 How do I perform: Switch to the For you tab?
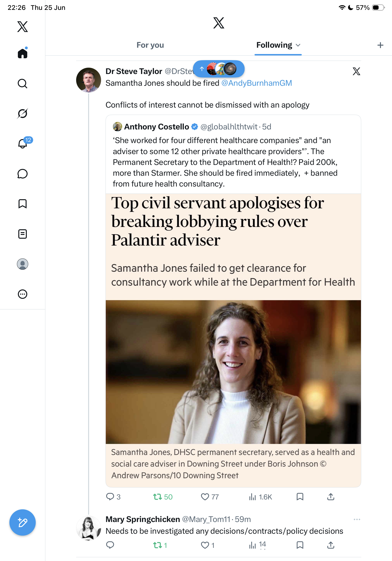[x=150, y=45]
